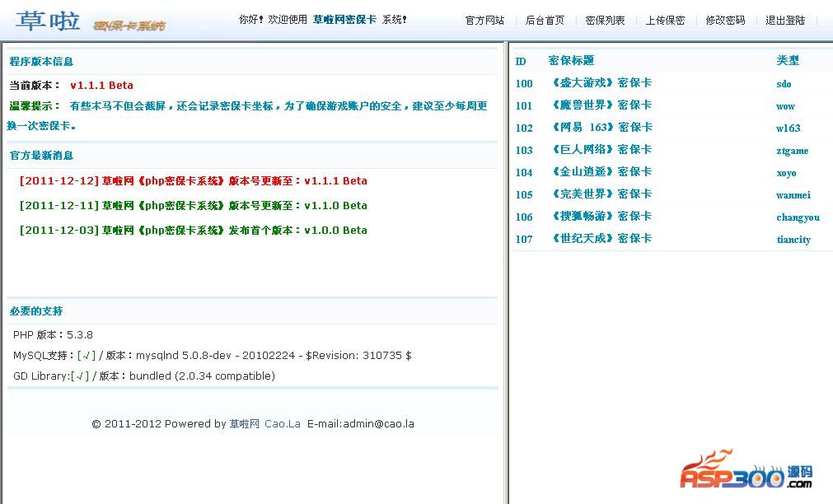
Task: Click the w163 type value
Action: click(788, 128)
